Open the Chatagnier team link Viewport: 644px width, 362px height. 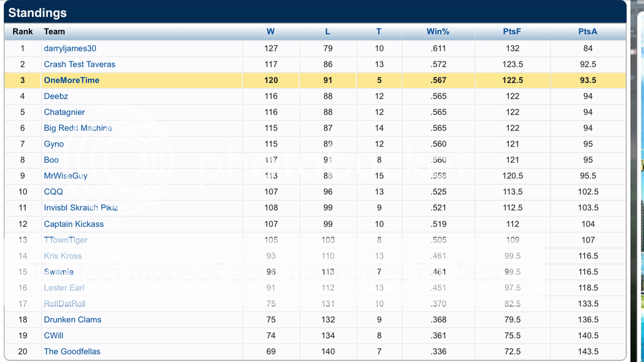pyautogui.click(x=64, y=112)
